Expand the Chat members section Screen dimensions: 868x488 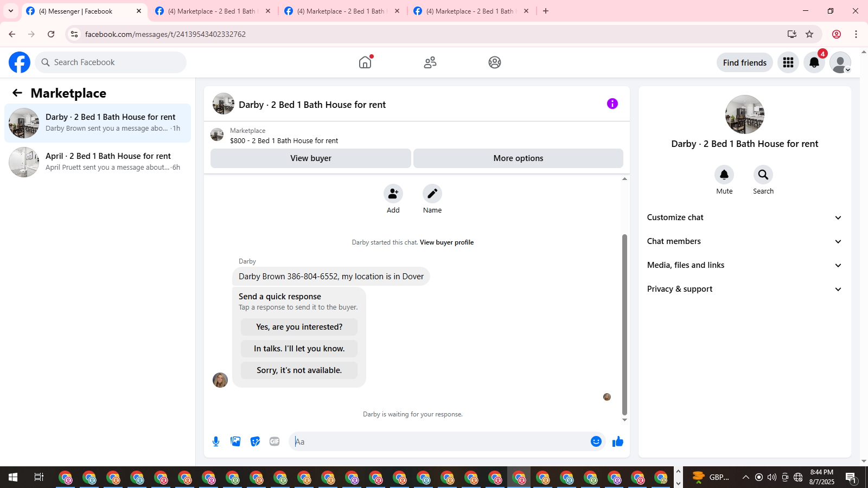coord(745,241)
